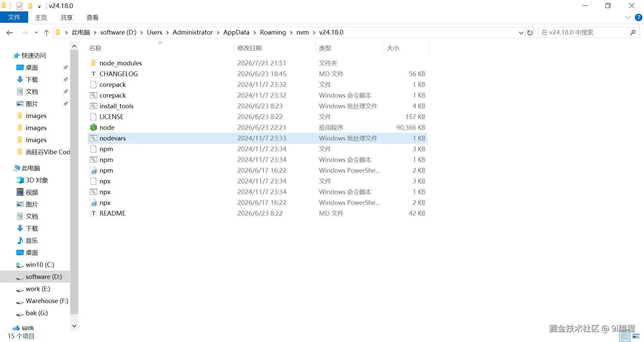Open the address bar history dropdown
Image resolution: width=644 pixels, height=342 pixels.
[x=521, y=33]
